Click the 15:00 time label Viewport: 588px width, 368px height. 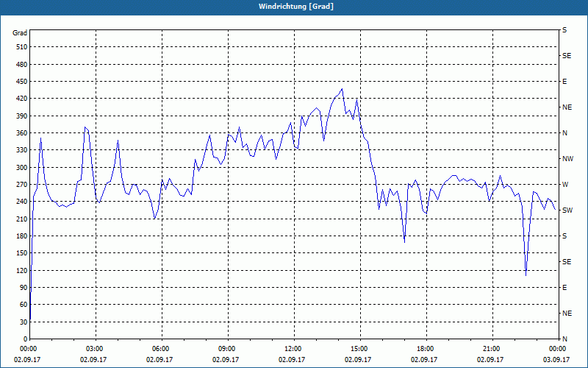(359, 349)
